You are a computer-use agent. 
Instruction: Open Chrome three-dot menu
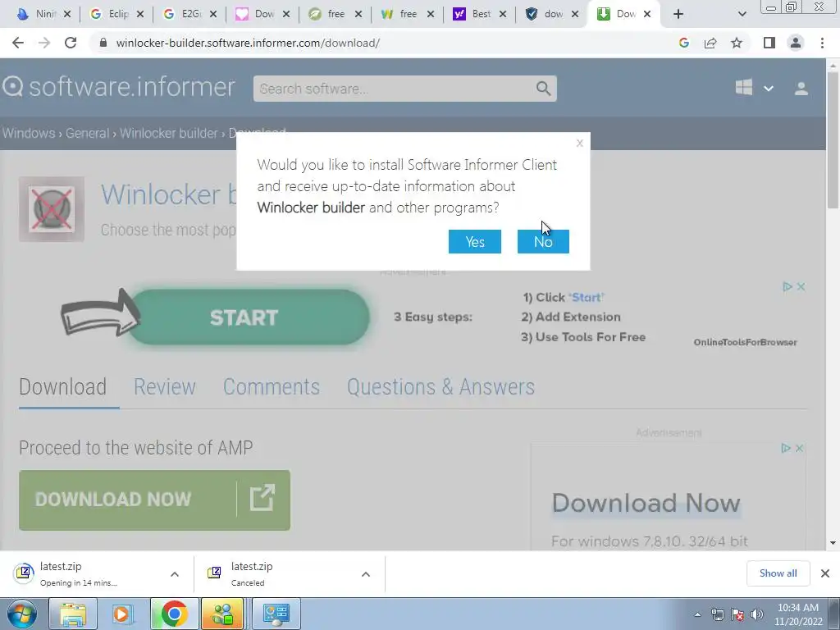click(x=822, y=43)
